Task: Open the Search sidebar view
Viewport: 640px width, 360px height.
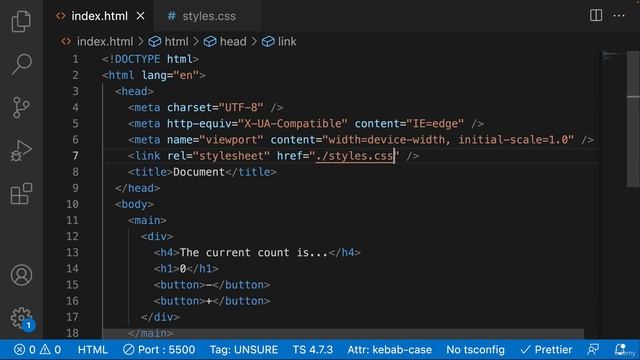Action: coord(21,64)
